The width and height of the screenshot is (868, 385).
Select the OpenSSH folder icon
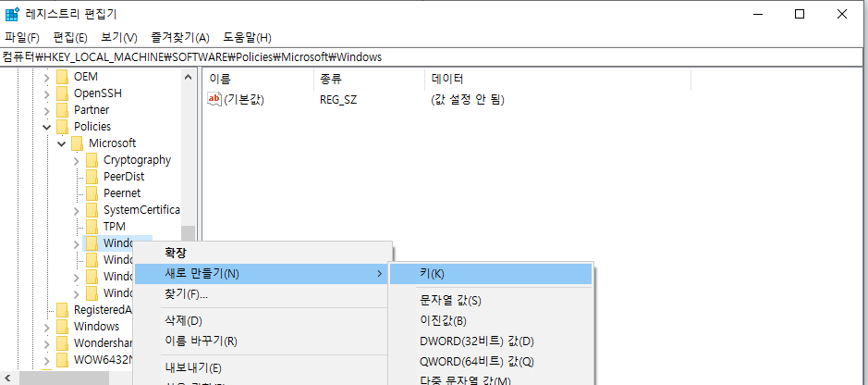coord(63,93)
